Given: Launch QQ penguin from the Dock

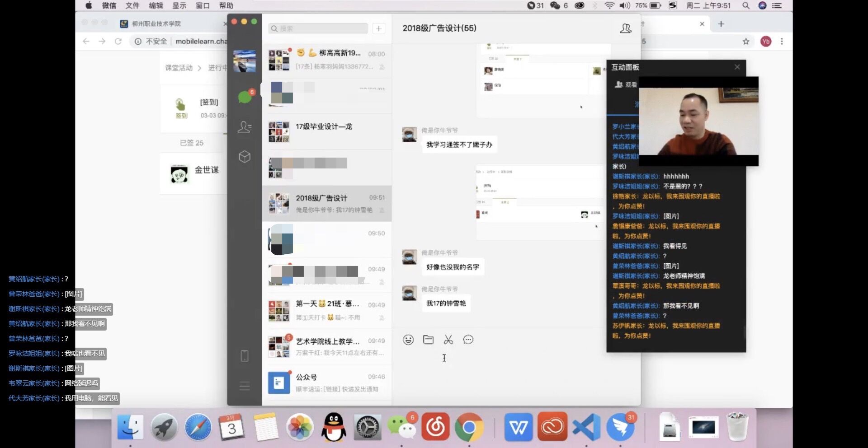Looking at the screenshot, I should pos(333,427).
